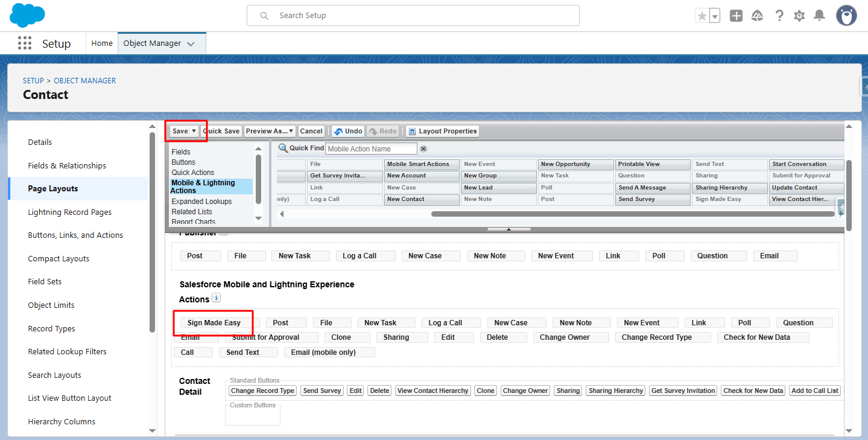Select Fields & Relationships in sidebar
The width and height of the screenshot is (868, 440).
tap(67, 165)
